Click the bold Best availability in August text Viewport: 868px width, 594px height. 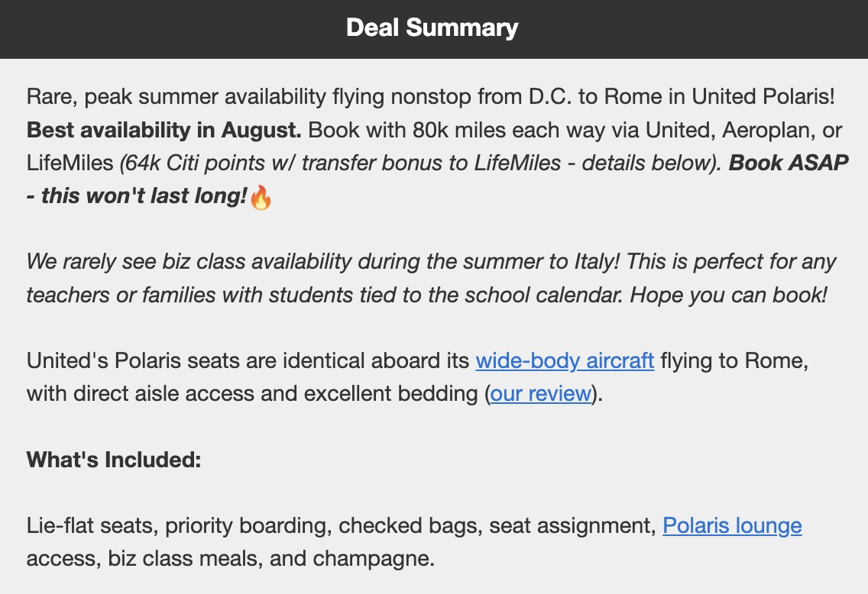coord(164,130)
